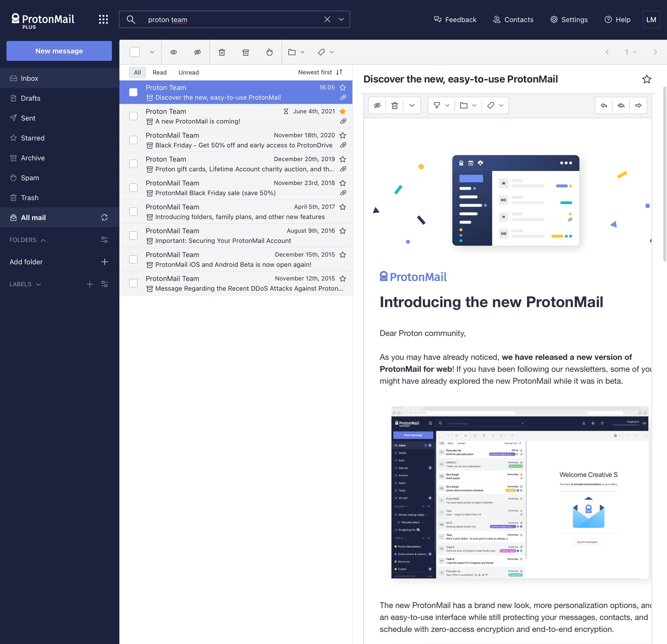Open the Starred folder
The height and width of the screenshot is (644, 667).
(x=60, y=138)
